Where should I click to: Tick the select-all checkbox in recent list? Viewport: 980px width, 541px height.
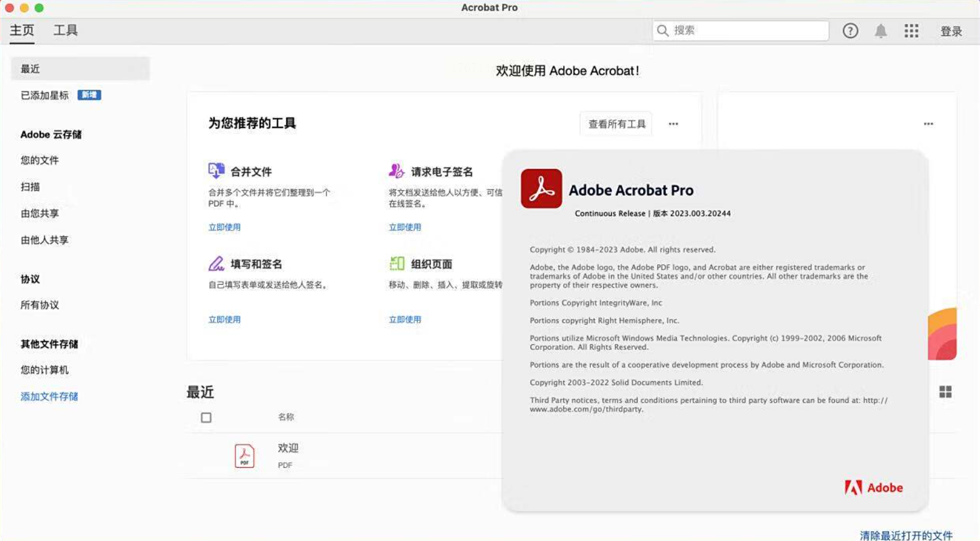click(x=206, y=417)
